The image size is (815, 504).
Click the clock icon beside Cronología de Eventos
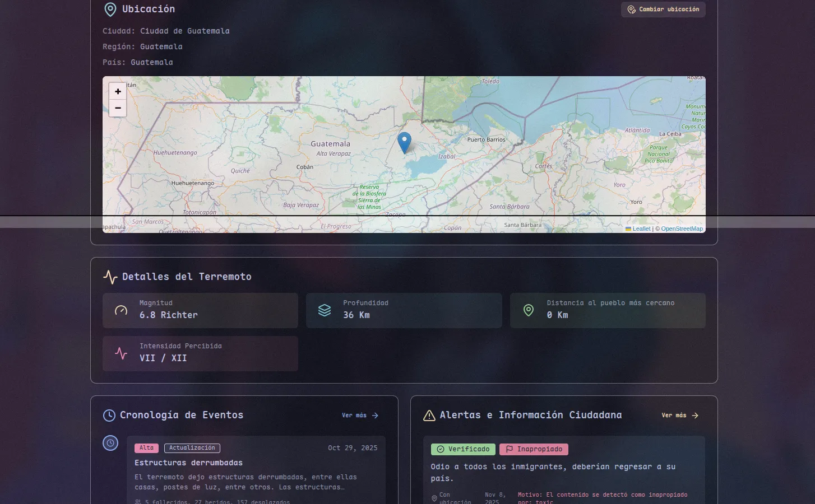[x=109, y=416]
